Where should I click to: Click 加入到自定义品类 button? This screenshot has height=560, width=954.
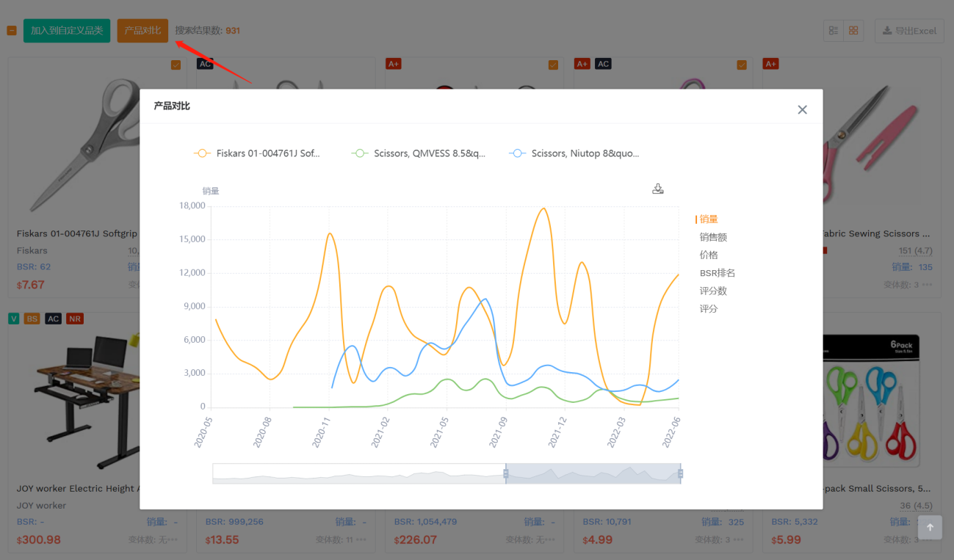(67, 31)
